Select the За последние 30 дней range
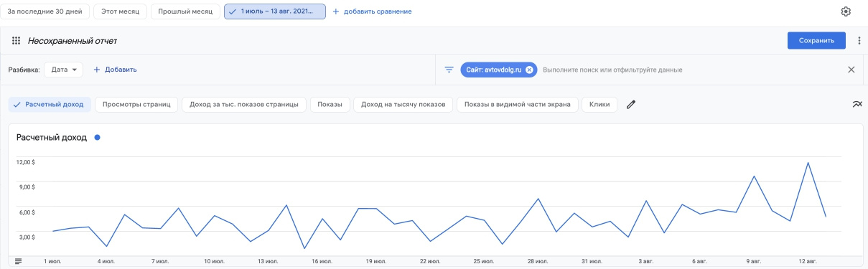The height and width of the screenshot is (269, 868). click(x=45, y=11)
